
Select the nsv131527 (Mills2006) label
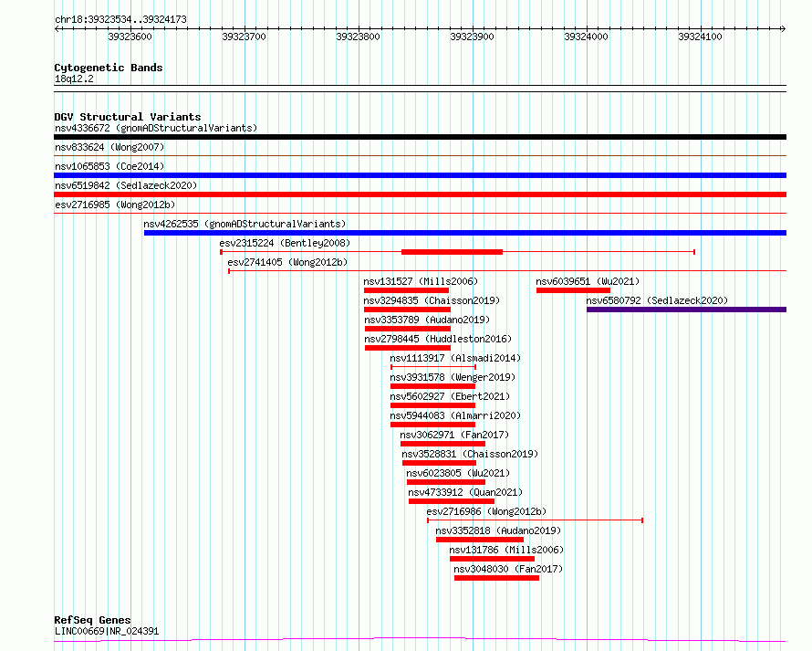click(421, 281)
